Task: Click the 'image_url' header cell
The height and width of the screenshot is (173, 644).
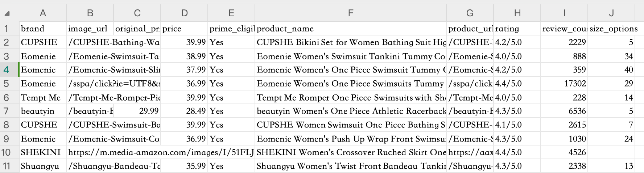Action: coord(90,29)
